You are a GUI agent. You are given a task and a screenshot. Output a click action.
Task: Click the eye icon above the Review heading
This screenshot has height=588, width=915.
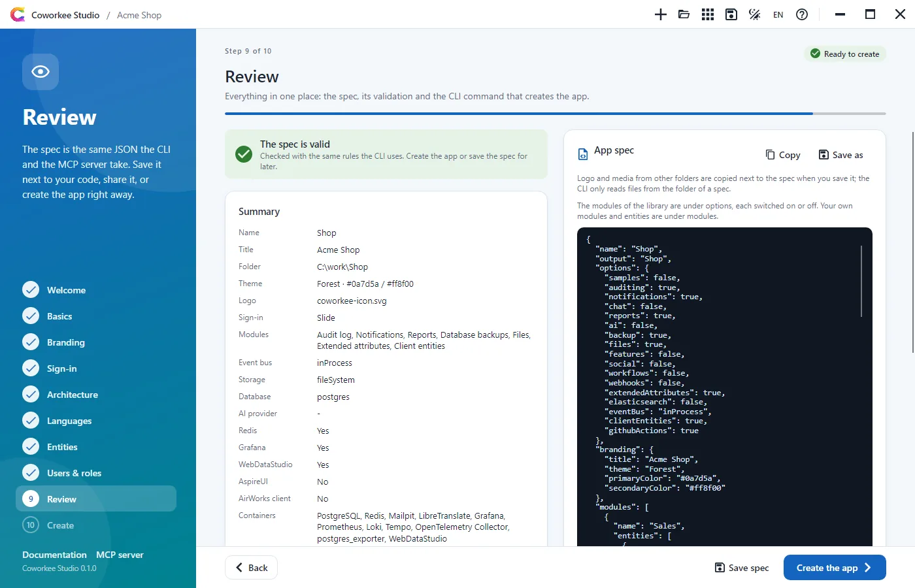pos(41,72)
